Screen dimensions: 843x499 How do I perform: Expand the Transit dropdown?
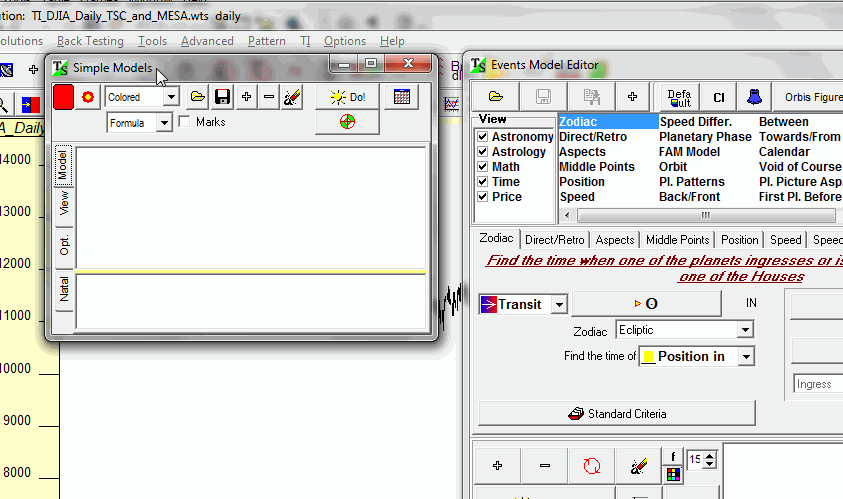[559, 304]
